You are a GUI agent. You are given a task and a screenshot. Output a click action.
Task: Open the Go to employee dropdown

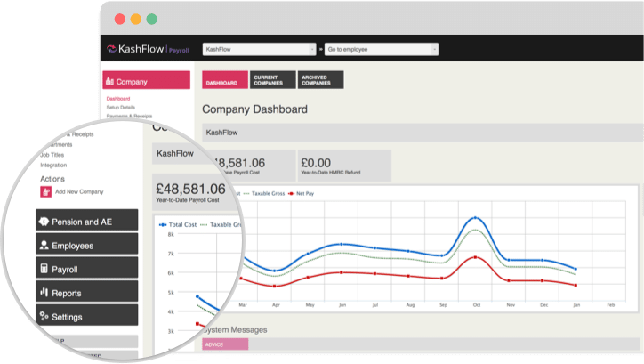(x=381, y=50)
